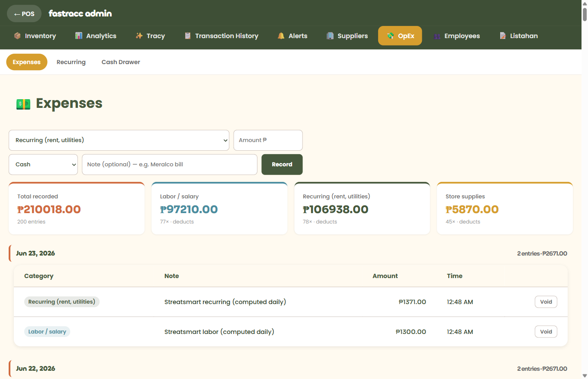The width and height of the screenshot is (588, 379).
Task: Click the Employees people icon
Action: pyautogui.click(x=437, y=36)
